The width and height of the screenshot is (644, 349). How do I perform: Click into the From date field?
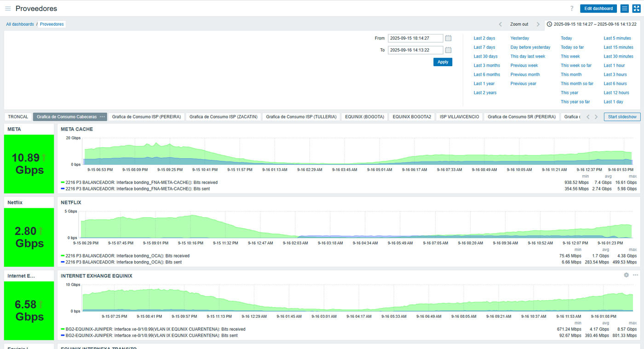point(415,38)
